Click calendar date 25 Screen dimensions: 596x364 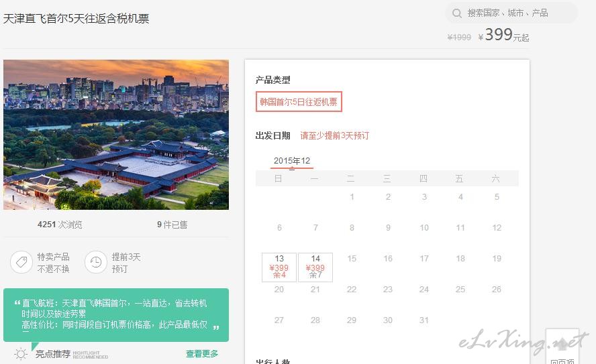point(460,289)
